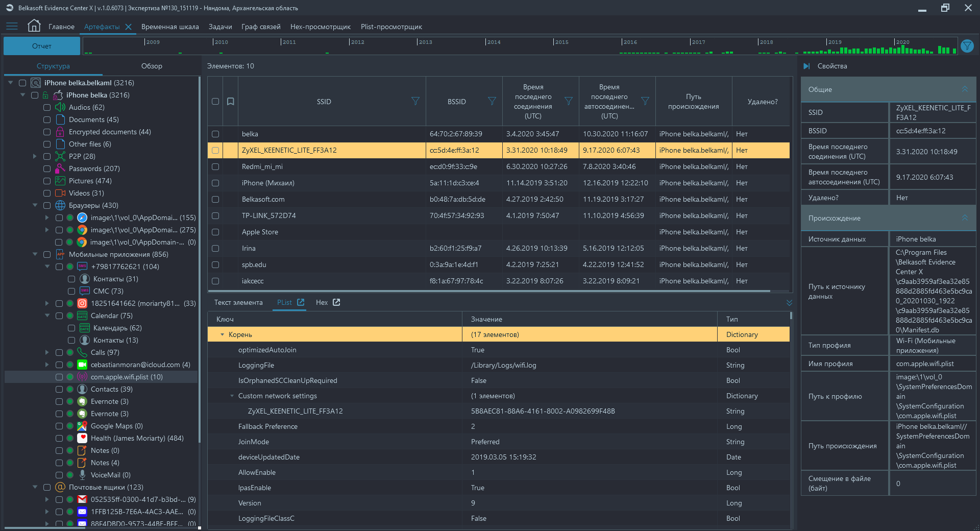Tick the Audios (62) checkbox
This screenshot has width=980, height=531.
point(47,107)
